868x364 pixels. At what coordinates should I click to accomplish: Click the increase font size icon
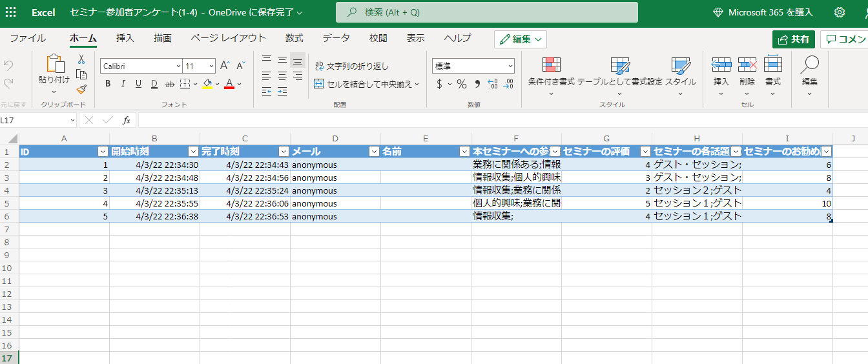[x=224, y=66]
